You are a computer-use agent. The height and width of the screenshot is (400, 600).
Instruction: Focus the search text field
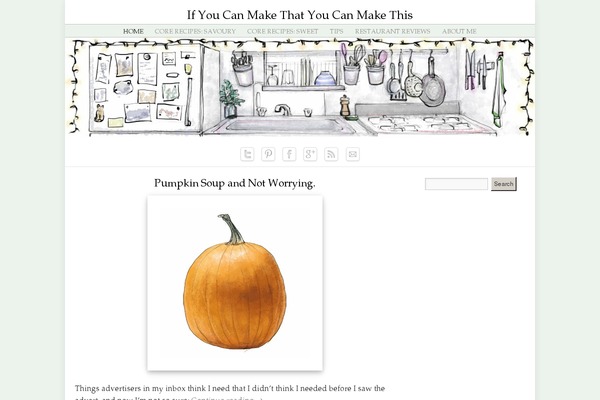[x=456, y=184]
